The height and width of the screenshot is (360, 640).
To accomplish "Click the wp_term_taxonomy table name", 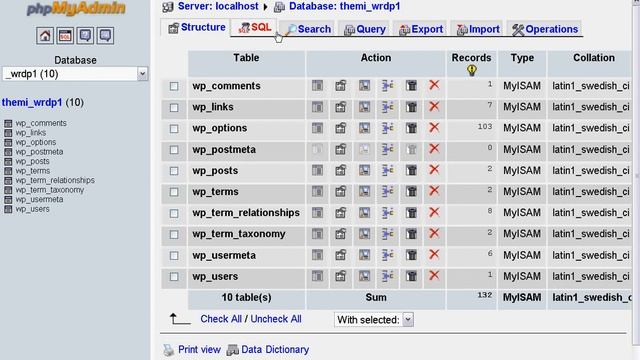I will click(x=239, y=234).
